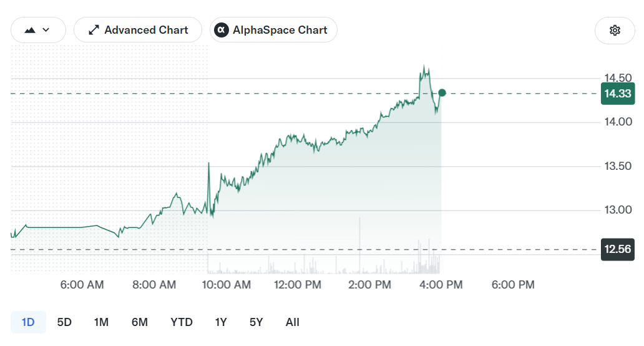Switch to the 1M time range
644x346 pixels.
pos(101,322)
